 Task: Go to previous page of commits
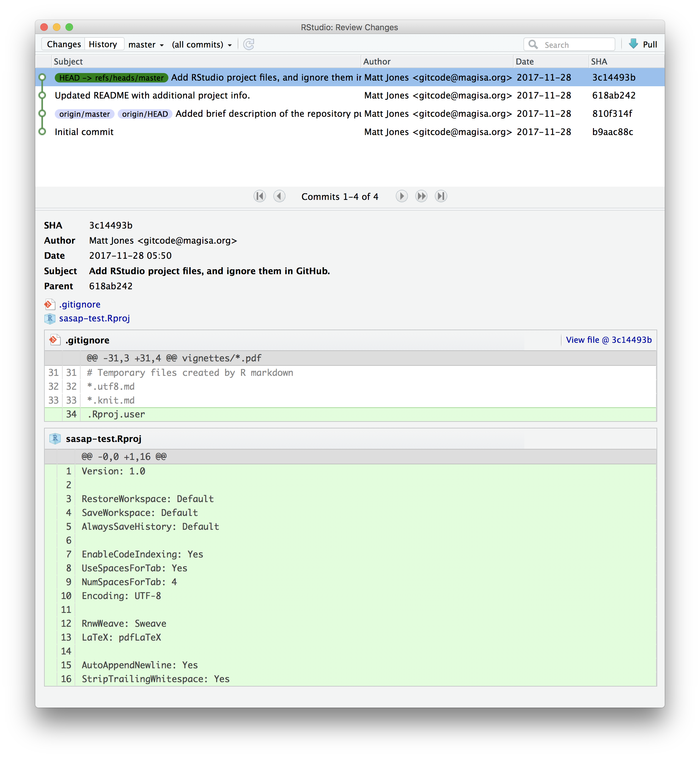(279, 196)
